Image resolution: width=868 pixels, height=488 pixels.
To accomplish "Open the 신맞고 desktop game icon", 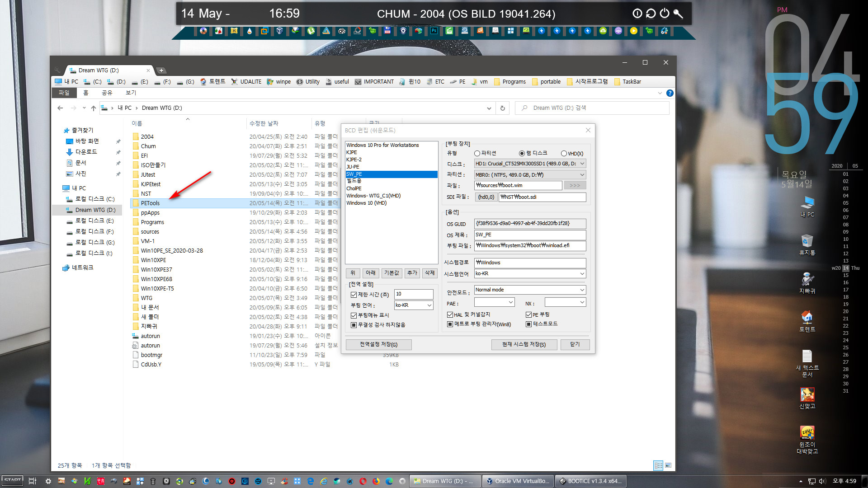I will point(807,398).
